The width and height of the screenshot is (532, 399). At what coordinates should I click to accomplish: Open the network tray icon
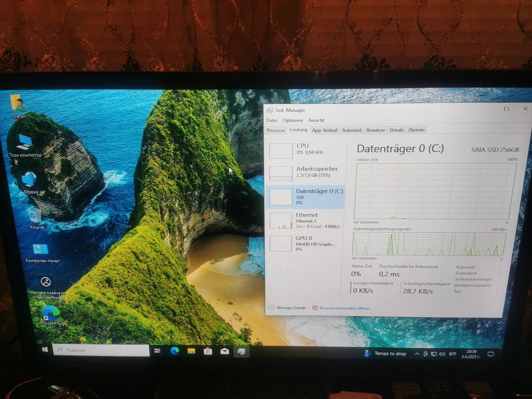click(433, 354)
